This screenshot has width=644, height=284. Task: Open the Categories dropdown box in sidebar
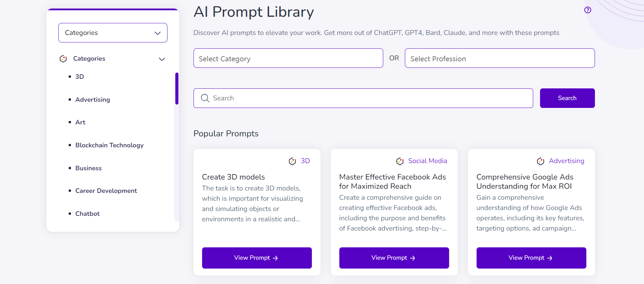[x=113, y=33]
